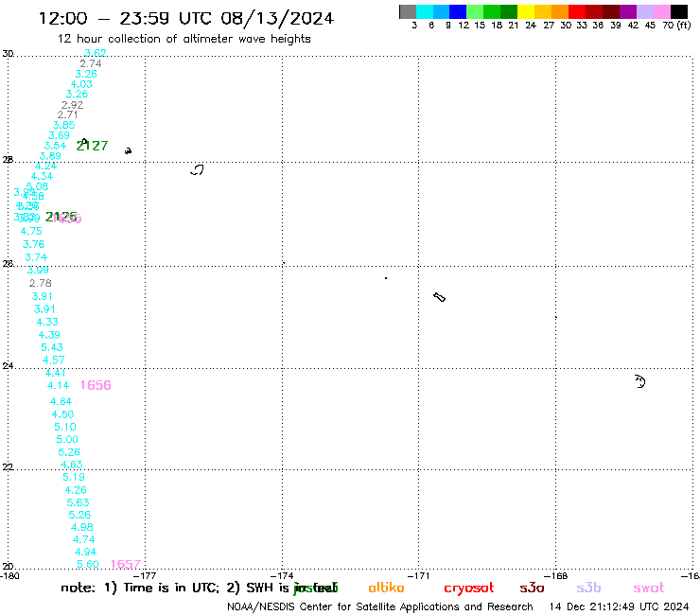The width and height of the screenshot is (700, 615).
Task: Click the gray wave height value 2.92
Action: pos(72,105)
